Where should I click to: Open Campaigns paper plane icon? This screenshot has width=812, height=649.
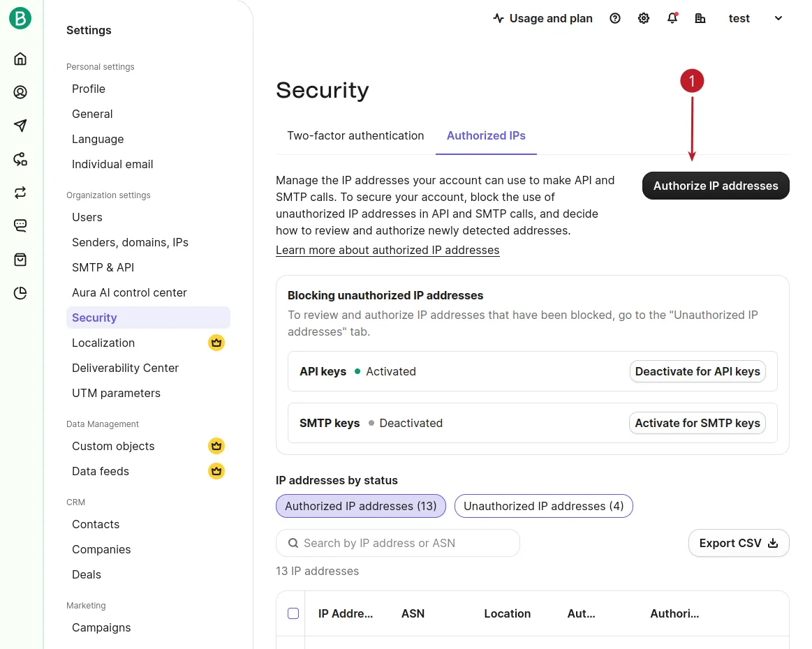tap(20, 126)
